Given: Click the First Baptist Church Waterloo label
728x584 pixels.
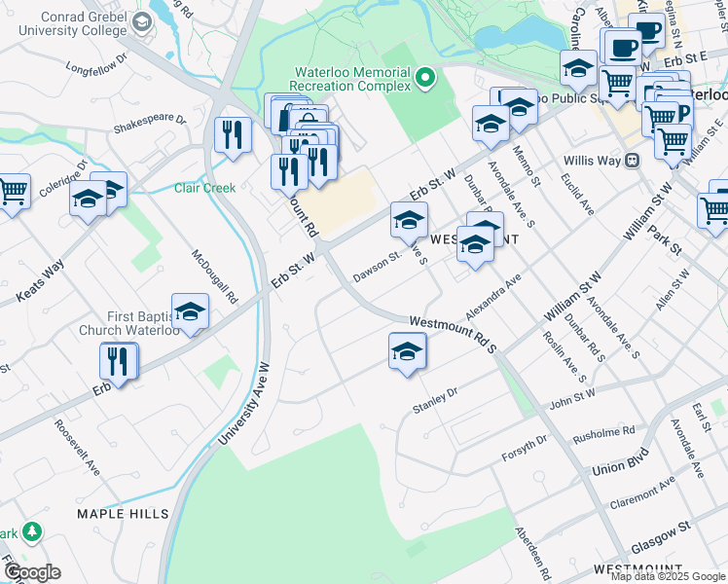Looking at the screenshot, I should click(x=129, y=323).
